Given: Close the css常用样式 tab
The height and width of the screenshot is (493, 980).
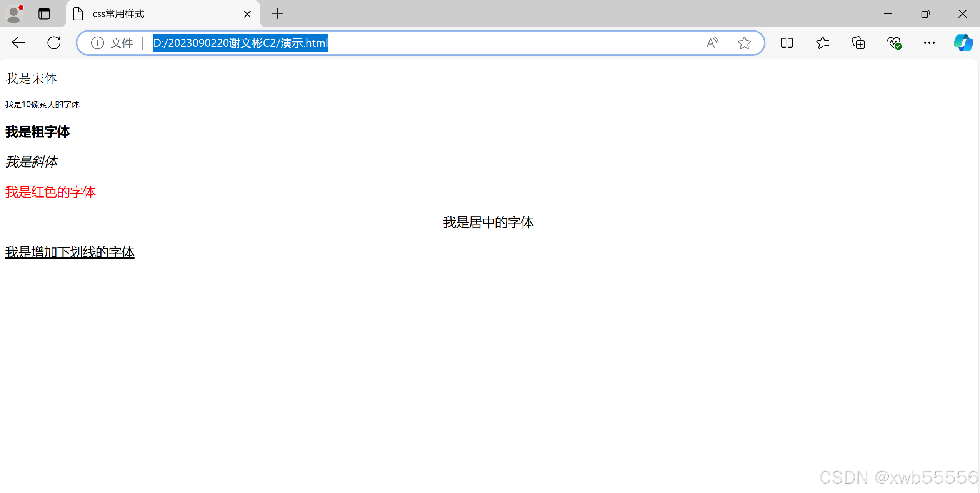Looking at the screenshot, I should point(247,14).
